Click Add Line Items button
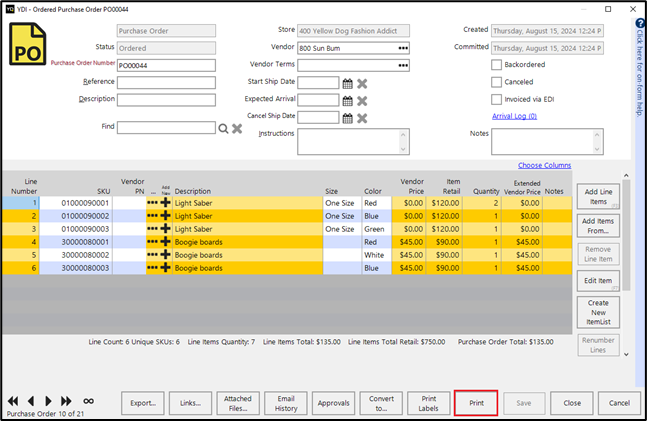647x421 pixels. (x=598, y=196)
